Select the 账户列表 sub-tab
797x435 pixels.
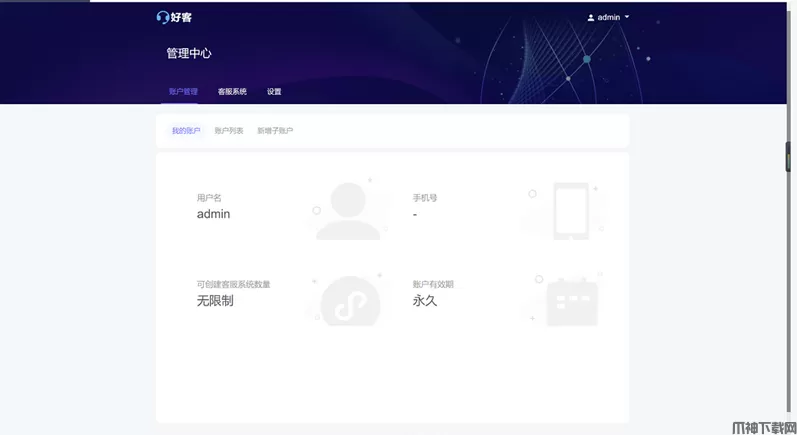click(229, 131)
